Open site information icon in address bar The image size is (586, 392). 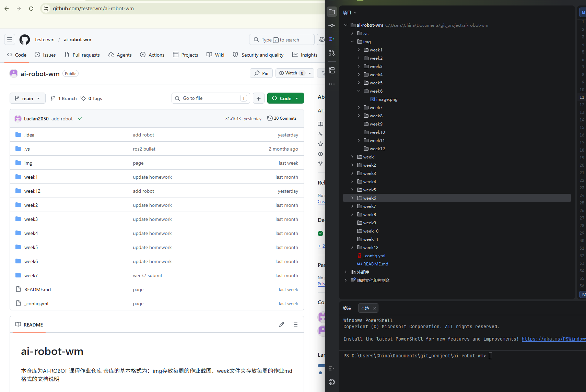click(46, 9)
